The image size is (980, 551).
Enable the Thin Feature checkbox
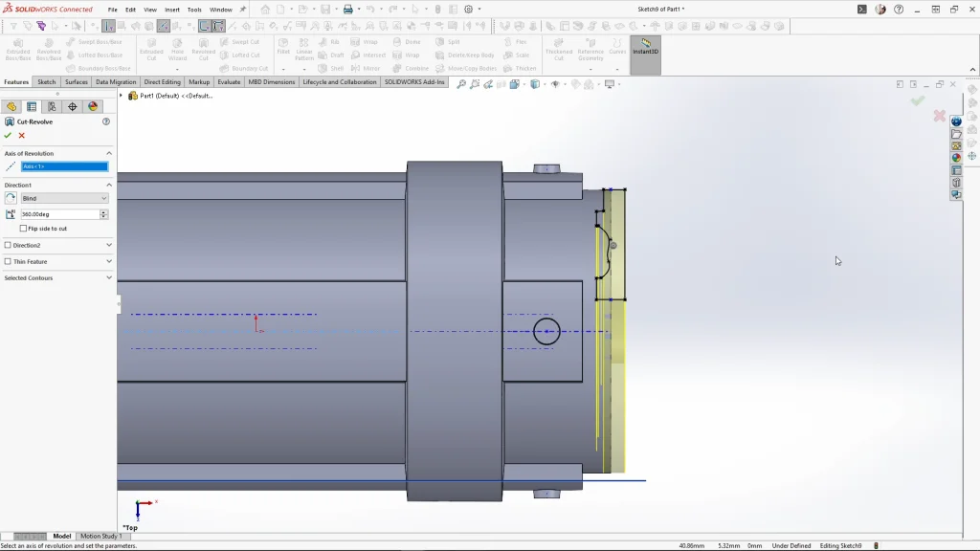(8, 261)
